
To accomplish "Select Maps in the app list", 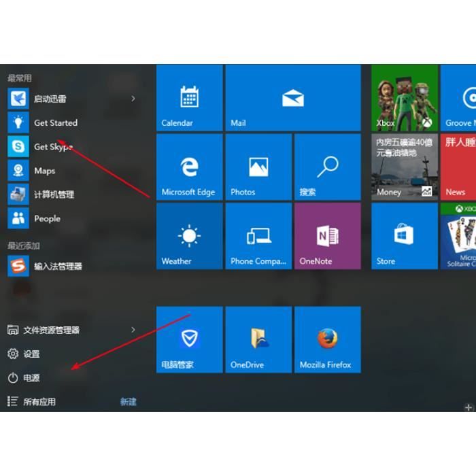I will [x=44, y=171].
